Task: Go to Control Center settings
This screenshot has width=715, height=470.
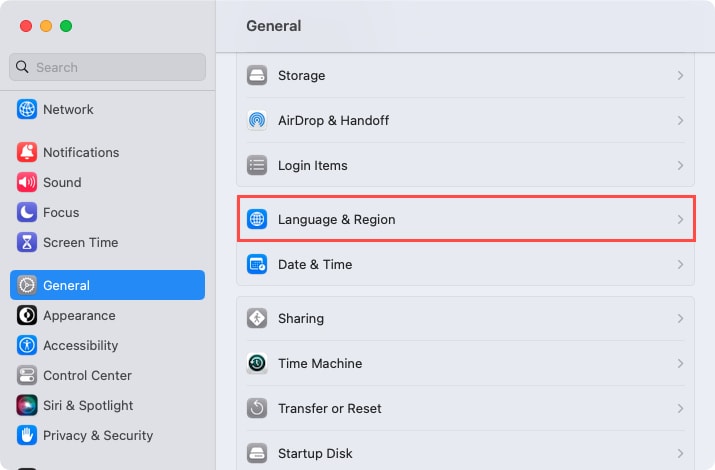Action: tap(86, 375)
